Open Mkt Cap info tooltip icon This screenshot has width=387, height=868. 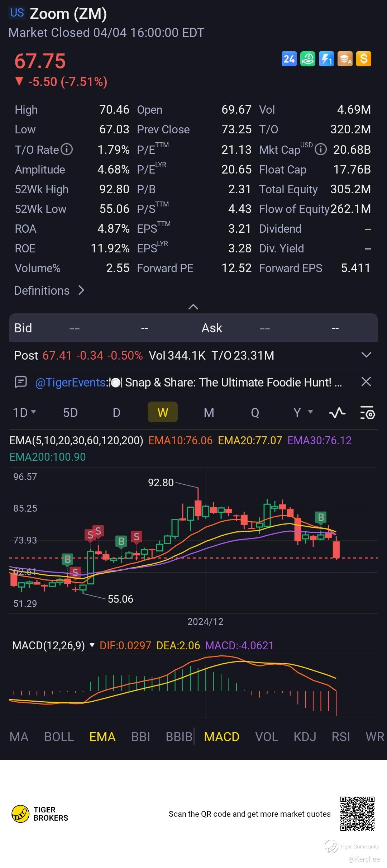tap(321, 149)
